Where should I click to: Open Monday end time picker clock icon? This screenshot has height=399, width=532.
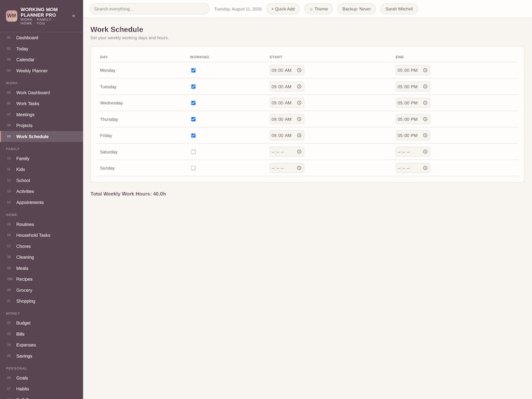(x=425, y=70)
